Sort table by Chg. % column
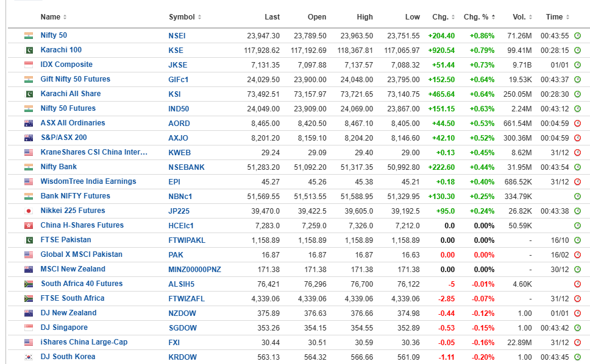Screen dimensions: 590x364 (x=479, y=17)
